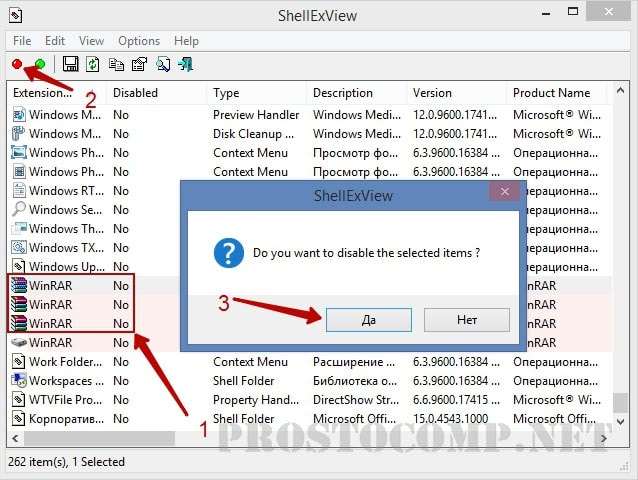Click the Windows Th... row icon
638x480 pixels.
[x=19, y=228]
